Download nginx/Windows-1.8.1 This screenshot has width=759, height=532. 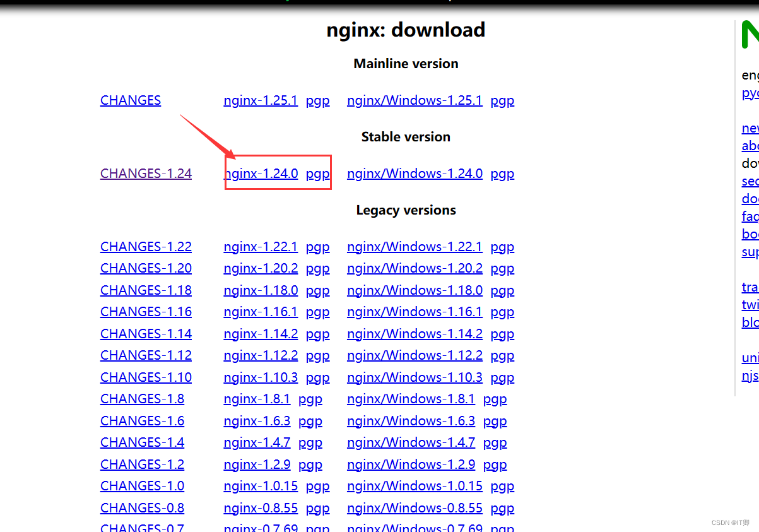(411, 399)
